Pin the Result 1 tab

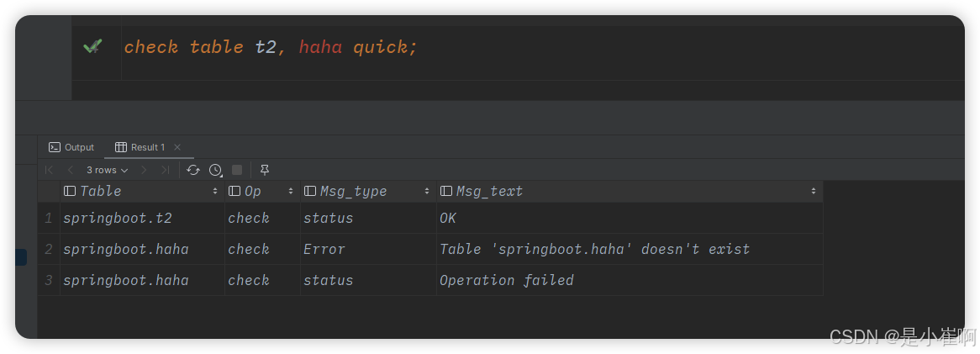pos(265,170)
